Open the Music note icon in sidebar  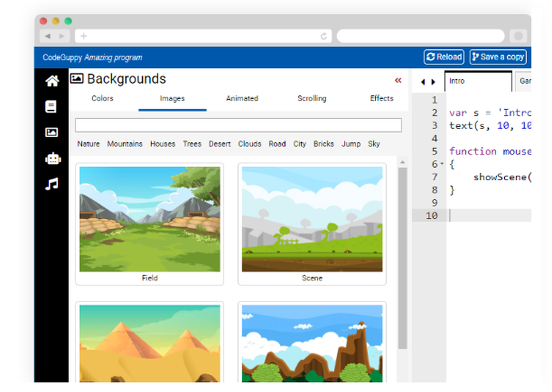[52, 184]
